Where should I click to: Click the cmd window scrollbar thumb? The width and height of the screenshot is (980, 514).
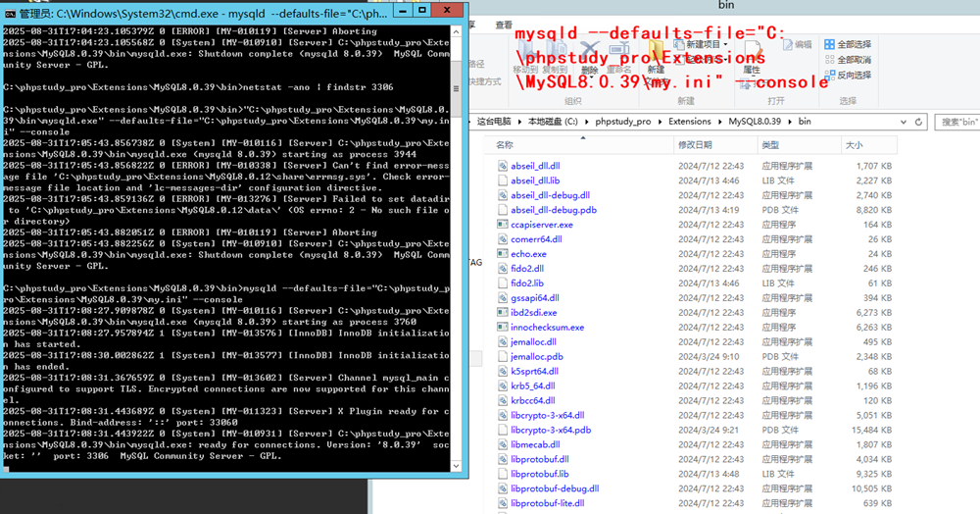tap(457, 89)
